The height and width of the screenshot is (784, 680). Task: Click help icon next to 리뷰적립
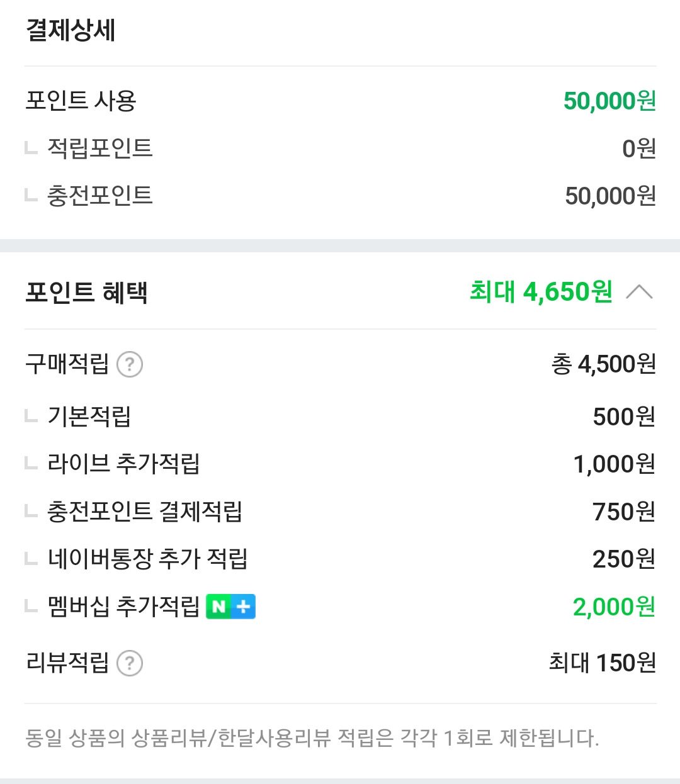(x=130, y=663)
